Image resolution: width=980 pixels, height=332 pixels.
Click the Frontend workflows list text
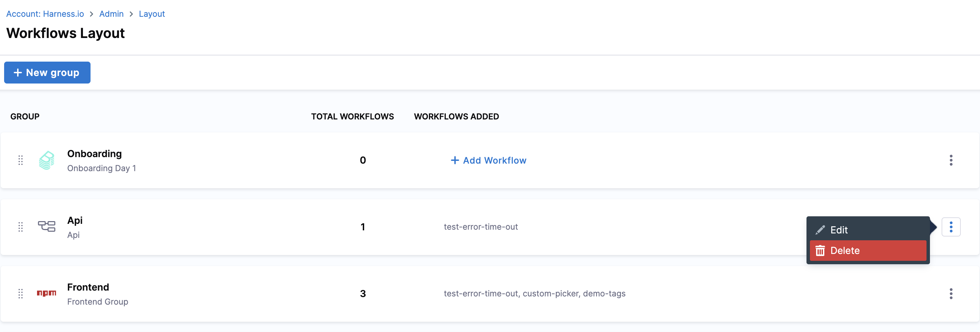click(534, 294)
